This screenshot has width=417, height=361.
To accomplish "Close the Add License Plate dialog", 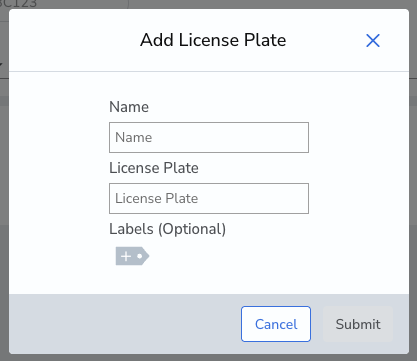I will (x=373, y=41).
